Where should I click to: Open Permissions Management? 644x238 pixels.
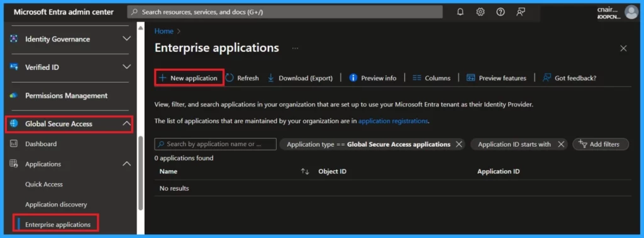click(66, 95)
